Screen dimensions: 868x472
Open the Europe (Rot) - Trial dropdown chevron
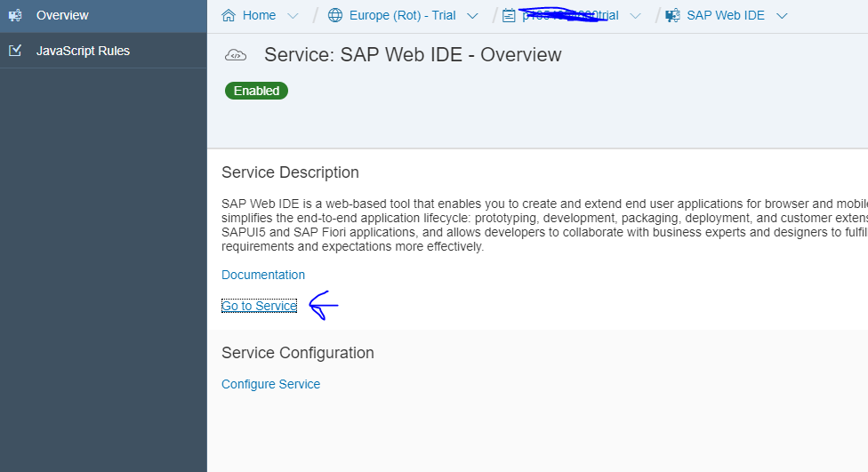472,15
